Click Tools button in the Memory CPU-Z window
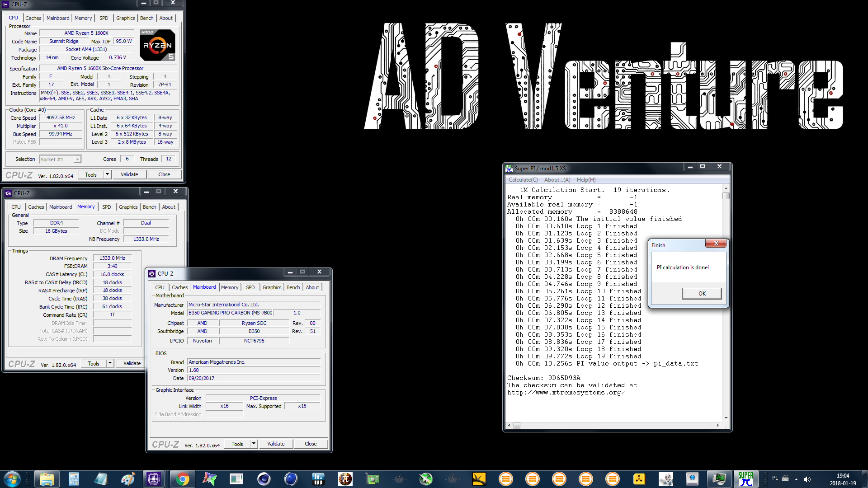This screenshot has width=868, height=488. 94,363
